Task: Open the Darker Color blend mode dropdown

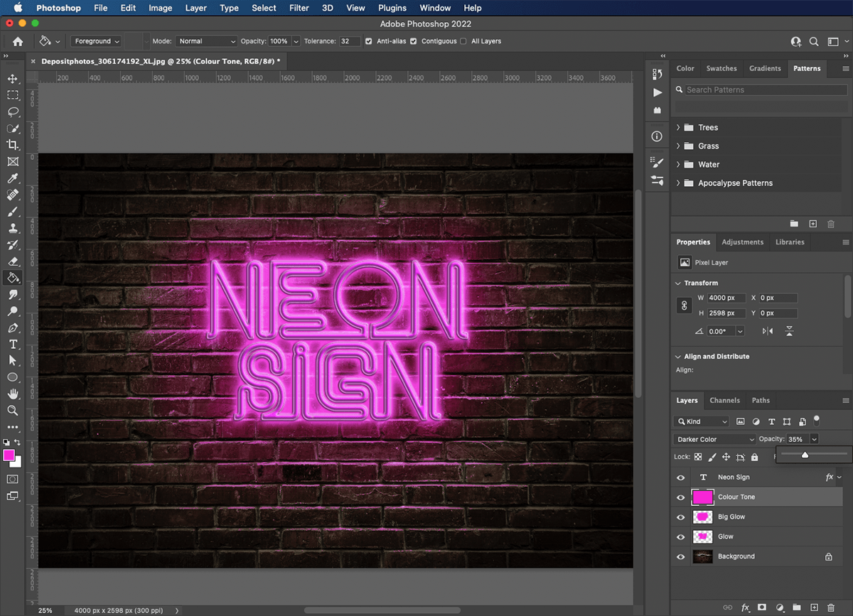Action: [713, 438]
